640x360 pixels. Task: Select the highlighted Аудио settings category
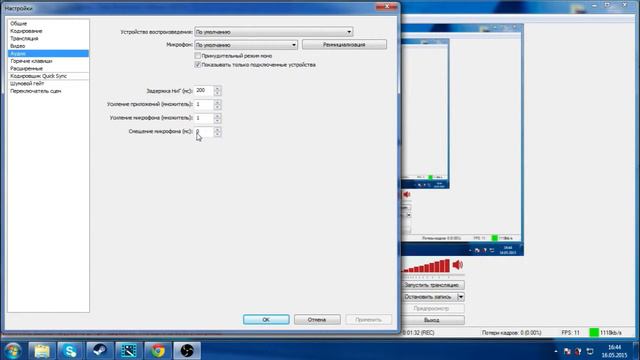[48, 53]
